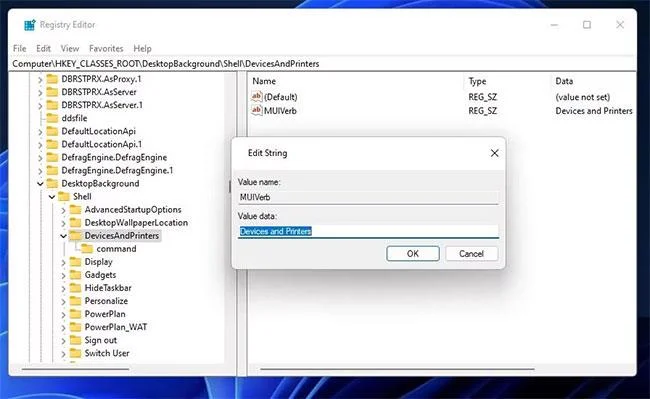Collapse the DevicesAndPrinters key
Viewport: 650px width, 399px height.
(x=63, y=236)
